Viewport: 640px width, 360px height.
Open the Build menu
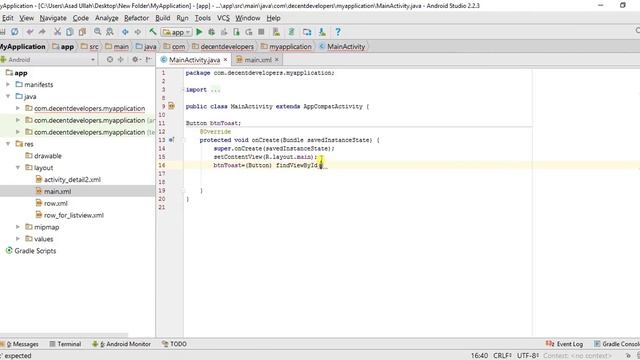click(162, 18)
